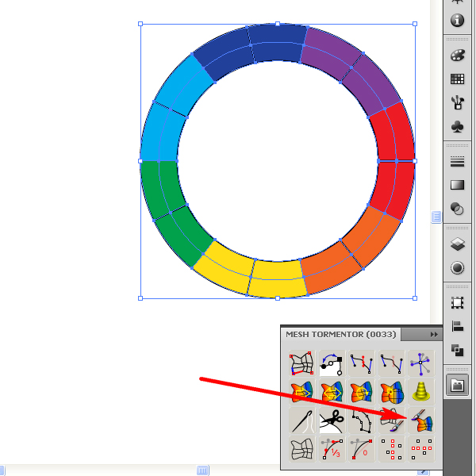Expand the Mesh Tormentor panel double-arrow menu
This screenshot has height=476, width=476.
click(x=434, y=334)
